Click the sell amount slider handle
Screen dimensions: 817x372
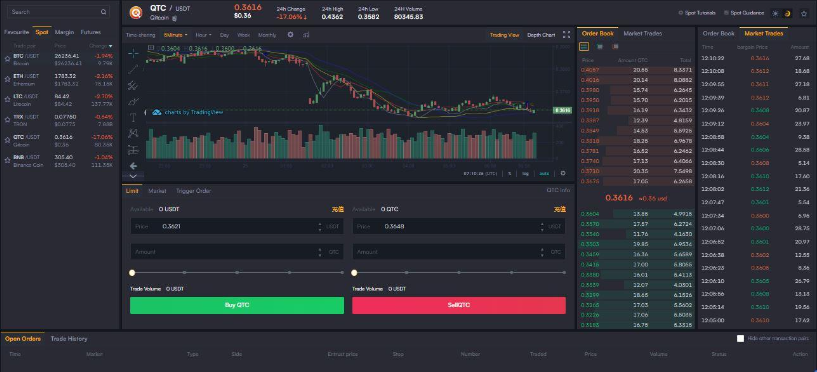354,272
